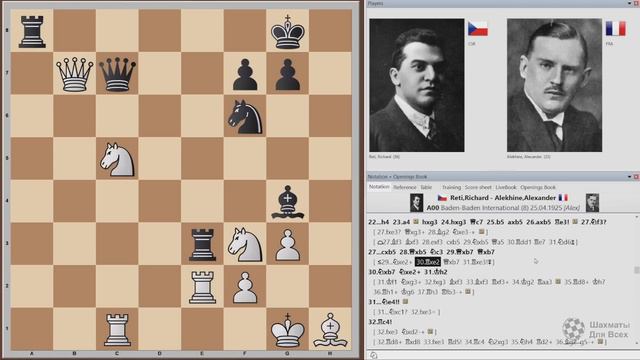The height and width of the screenshot is (360, 640).
Task: Click small Alekhine thumbnail in game header
Action: [592, 202]
